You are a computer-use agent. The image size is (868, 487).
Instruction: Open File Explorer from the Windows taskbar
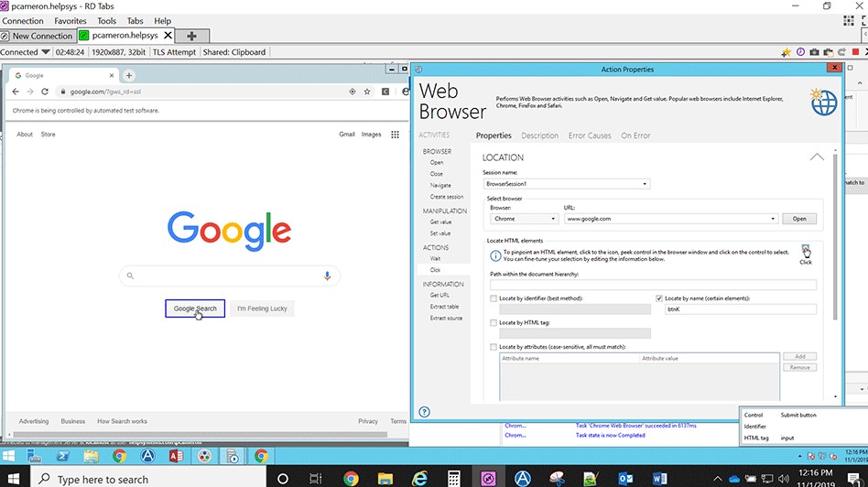385,478
